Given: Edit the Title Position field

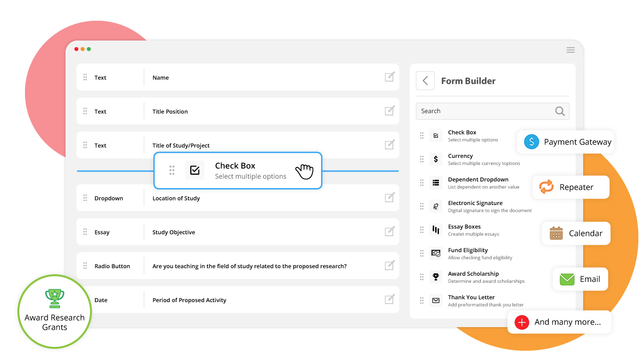Looking at the screenshot, I should [389, 111].
